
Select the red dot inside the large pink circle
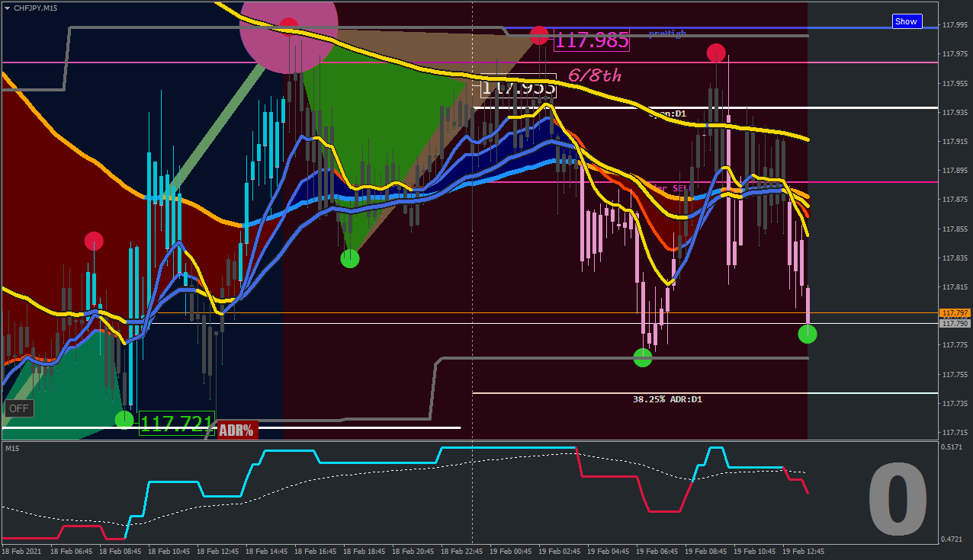coord(288,26)
